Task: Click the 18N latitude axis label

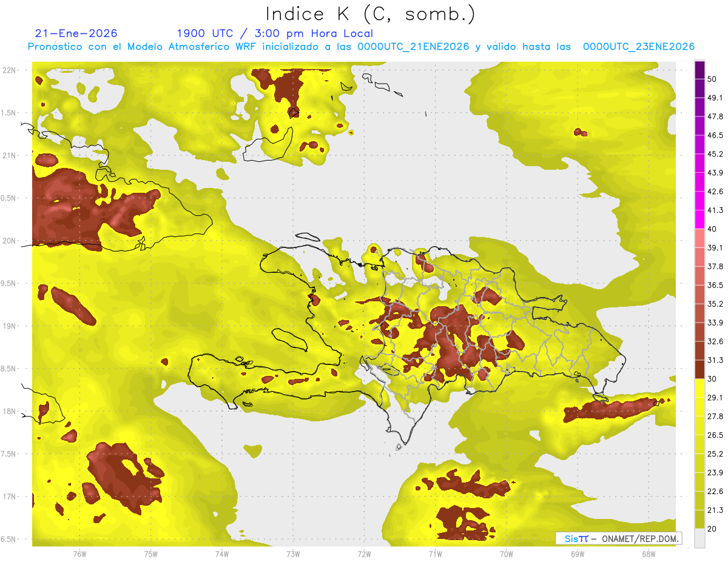Action: point(10,411)
